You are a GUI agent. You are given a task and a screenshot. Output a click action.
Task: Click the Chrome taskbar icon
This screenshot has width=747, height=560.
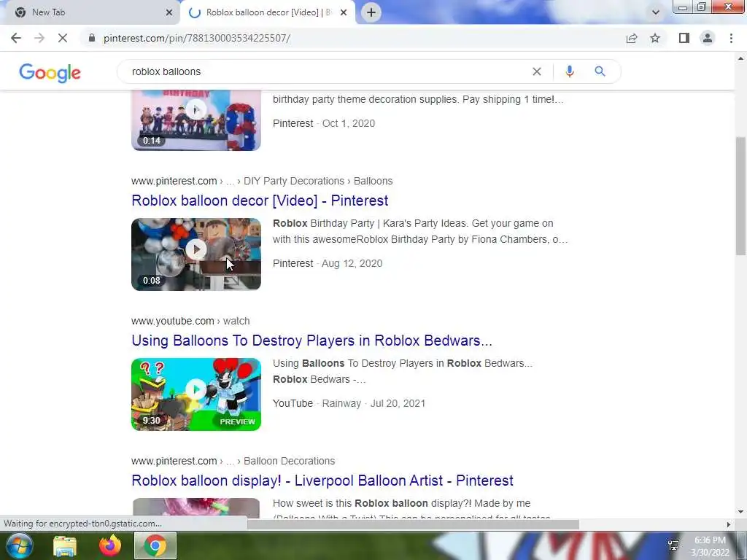point(155,545)
